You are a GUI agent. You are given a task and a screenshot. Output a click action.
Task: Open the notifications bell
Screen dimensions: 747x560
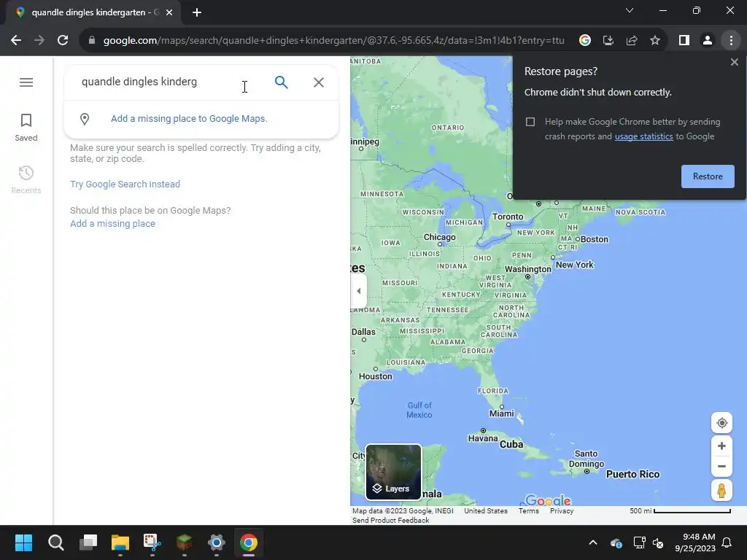coord(727,542)
